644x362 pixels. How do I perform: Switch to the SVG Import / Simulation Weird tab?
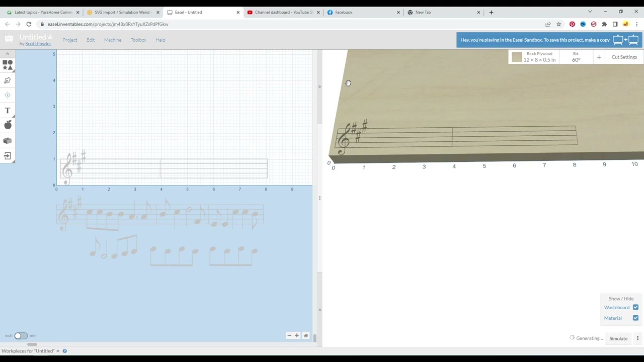(123, 13)
